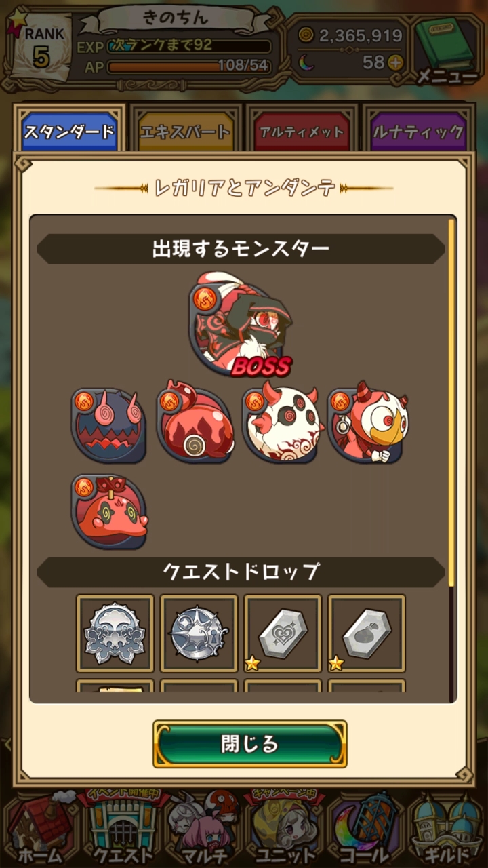
Task: Tap the plus button beside moon gems
Action: pos(395,63)
